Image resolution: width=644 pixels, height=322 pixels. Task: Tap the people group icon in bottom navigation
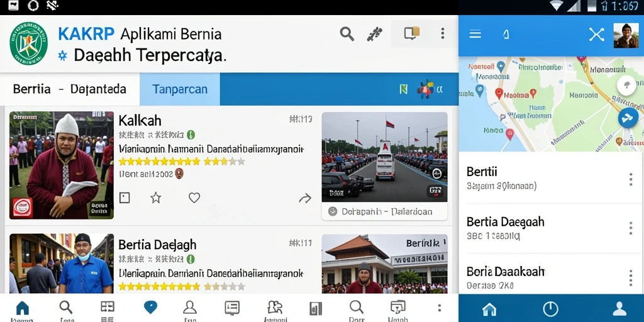[275, 308]
